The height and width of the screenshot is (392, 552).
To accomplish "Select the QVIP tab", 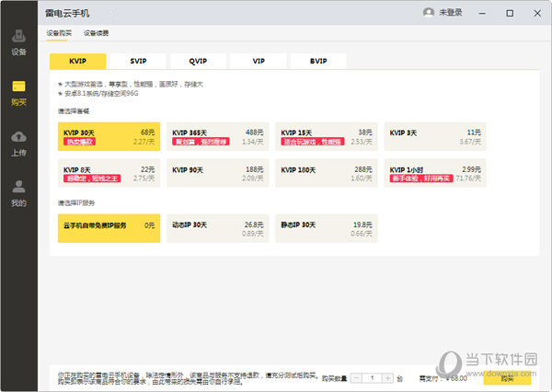I will 198,61.
